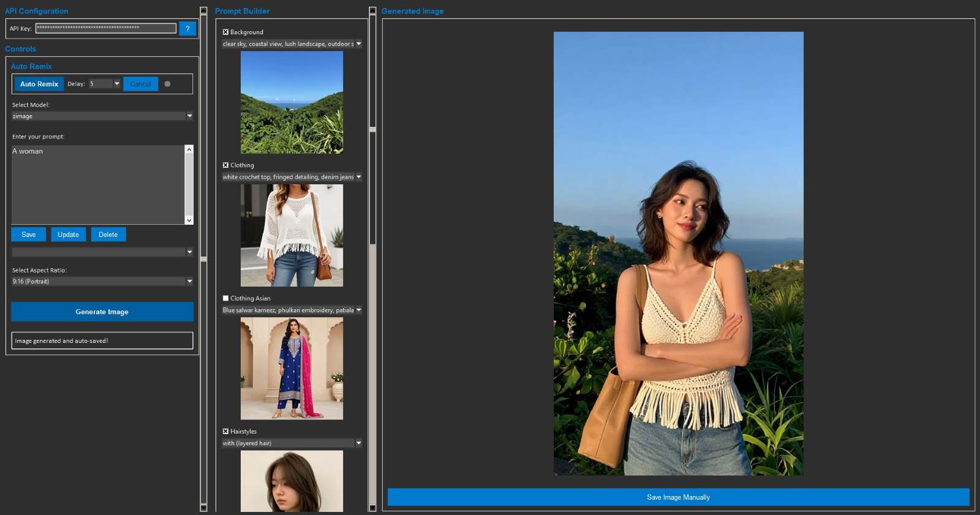This screenshot has width=980, height=515.
Task: Uncheck the Clothing checkbox
Action: coord(225,165)
